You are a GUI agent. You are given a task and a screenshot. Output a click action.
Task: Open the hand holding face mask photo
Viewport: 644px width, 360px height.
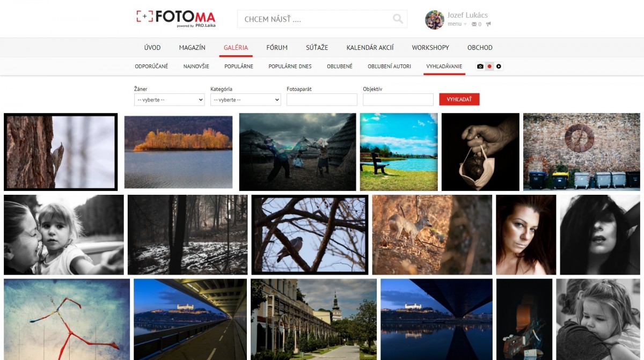(x=480, y=152)
